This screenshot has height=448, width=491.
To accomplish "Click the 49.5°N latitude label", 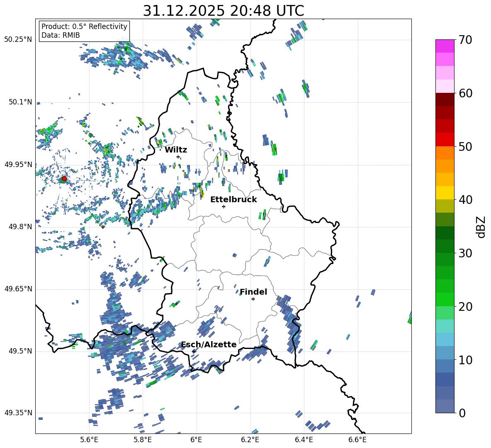I will [x=20, y=351].
